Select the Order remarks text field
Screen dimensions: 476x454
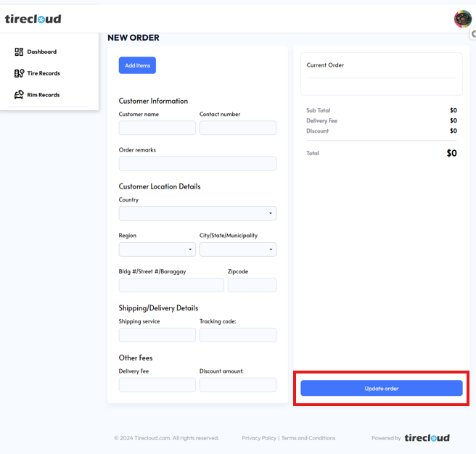(197, 164)
